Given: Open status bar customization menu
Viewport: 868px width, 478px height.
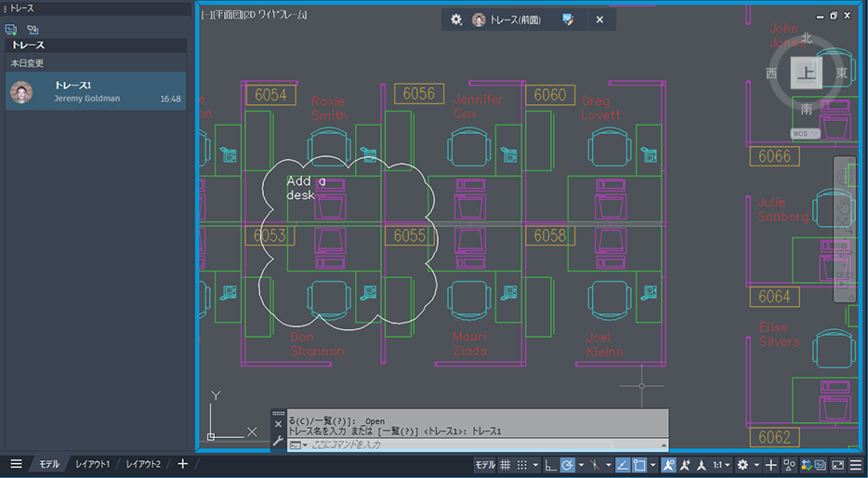Looking at the screenshot, I should 856,465.
